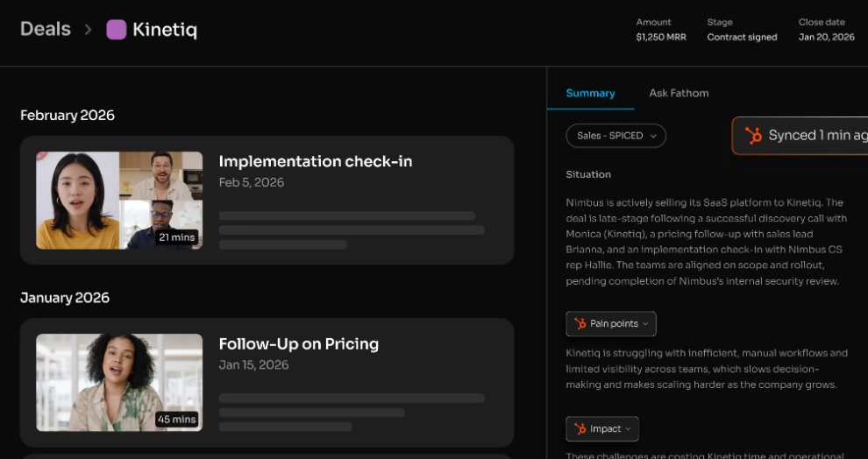
Task: Click the Close date label in header
Action: (822, 22)
